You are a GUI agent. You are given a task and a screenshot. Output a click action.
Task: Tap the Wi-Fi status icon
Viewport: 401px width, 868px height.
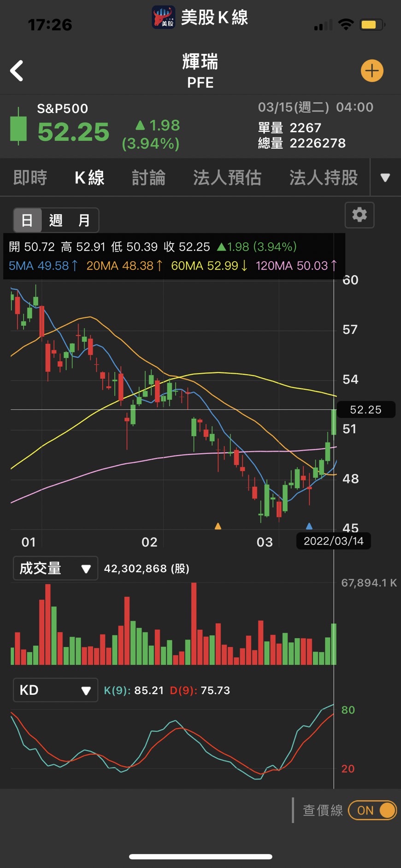(x=346, y=25)
